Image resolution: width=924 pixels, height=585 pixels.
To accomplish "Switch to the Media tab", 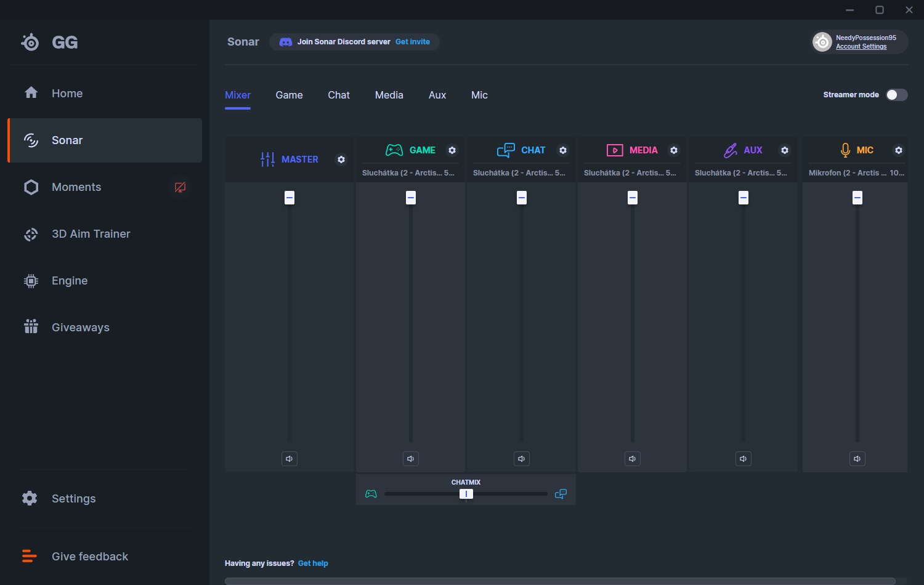I will (389, 95).
